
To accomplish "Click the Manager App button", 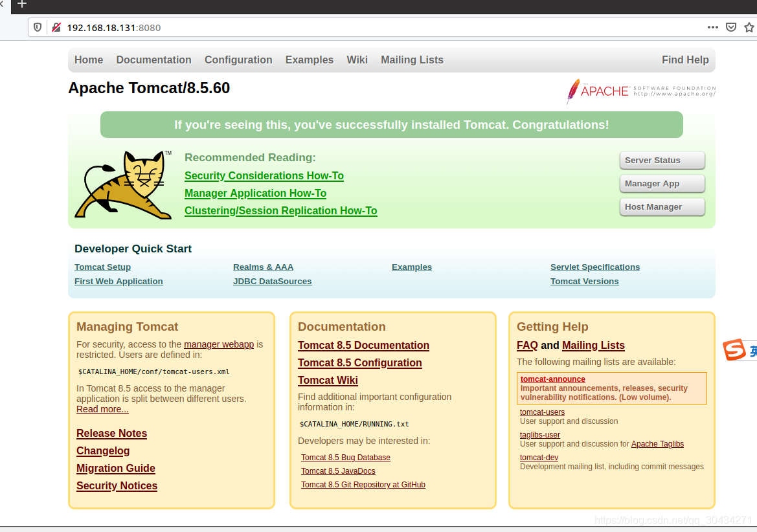I will pyautogui.click(x=662, y=183).
